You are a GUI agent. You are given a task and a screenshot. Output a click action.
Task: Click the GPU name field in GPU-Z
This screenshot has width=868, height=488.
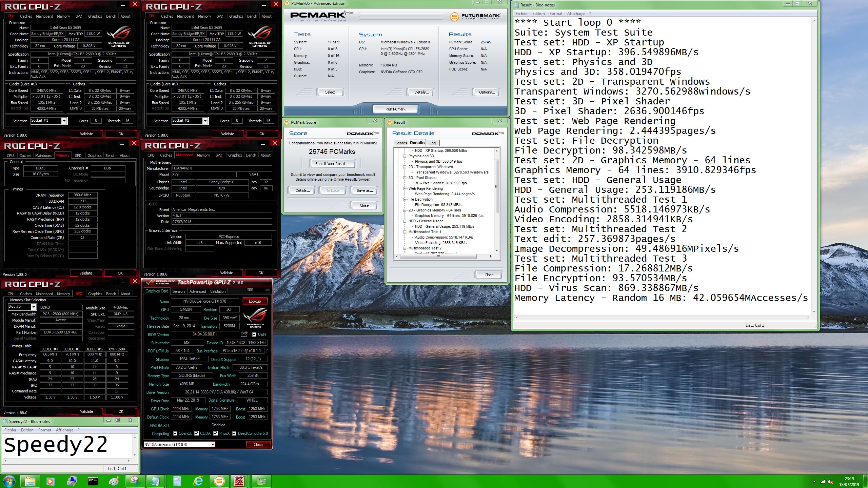(205, 301)
